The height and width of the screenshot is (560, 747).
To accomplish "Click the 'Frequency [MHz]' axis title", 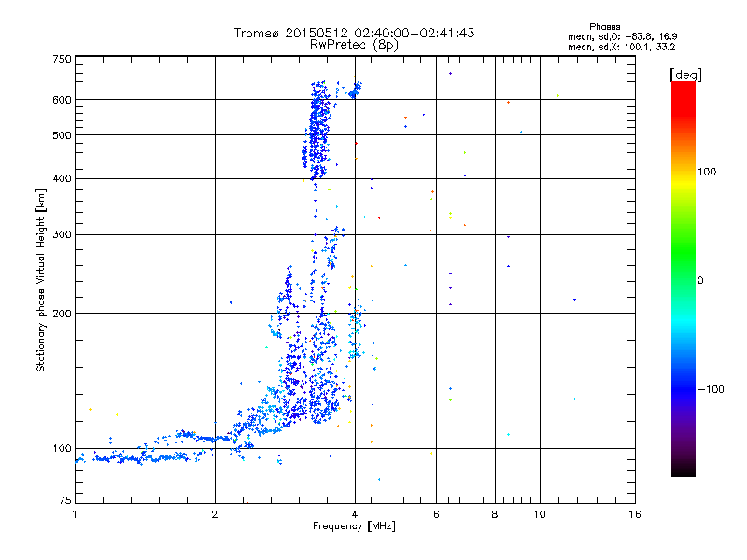I will pos(354,526).
